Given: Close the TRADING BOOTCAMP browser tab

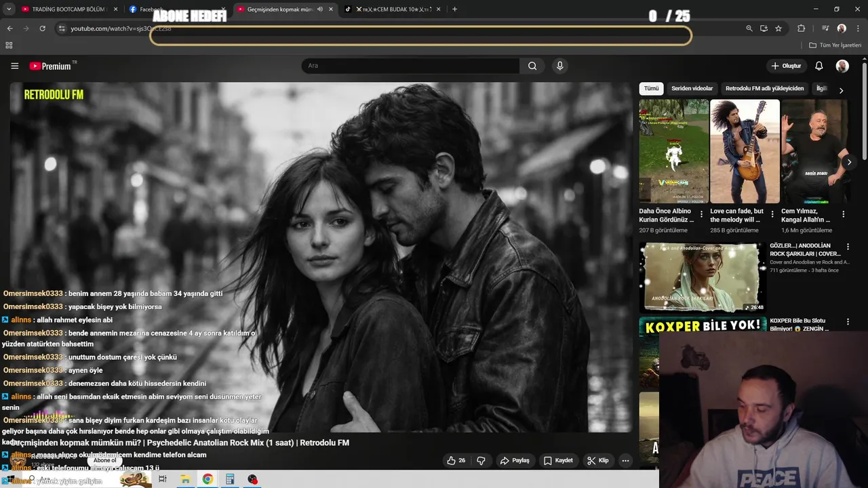Looking at the screenshot, I should (115, 9).
